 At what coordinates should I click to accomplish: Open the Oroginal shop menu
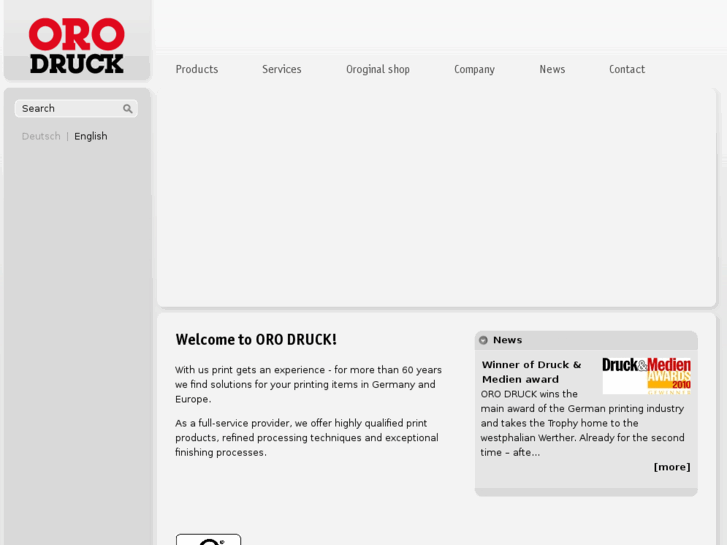point(378,69)
